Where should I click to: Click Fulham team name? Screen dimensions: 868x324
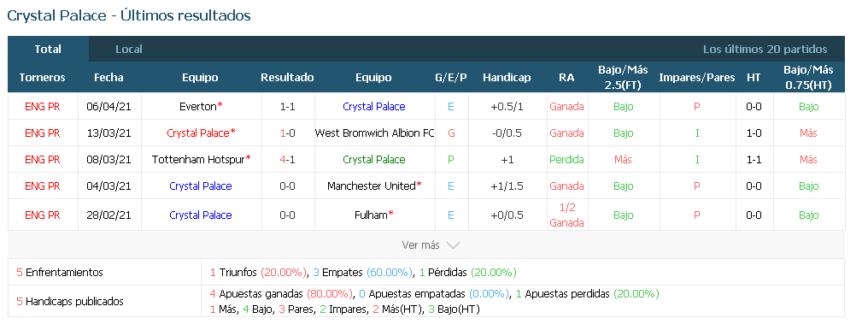pyautogui.click(x=370, y=215)
